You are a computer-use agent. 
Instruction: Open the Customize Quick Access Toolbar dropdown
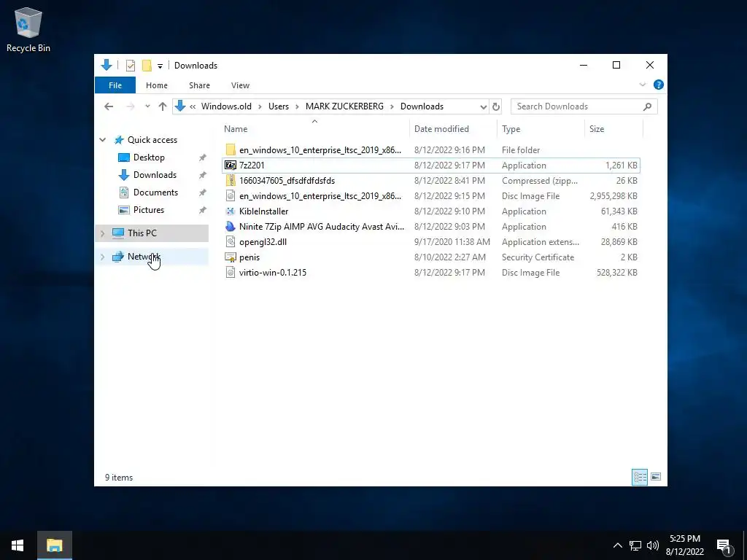point(160,66)
